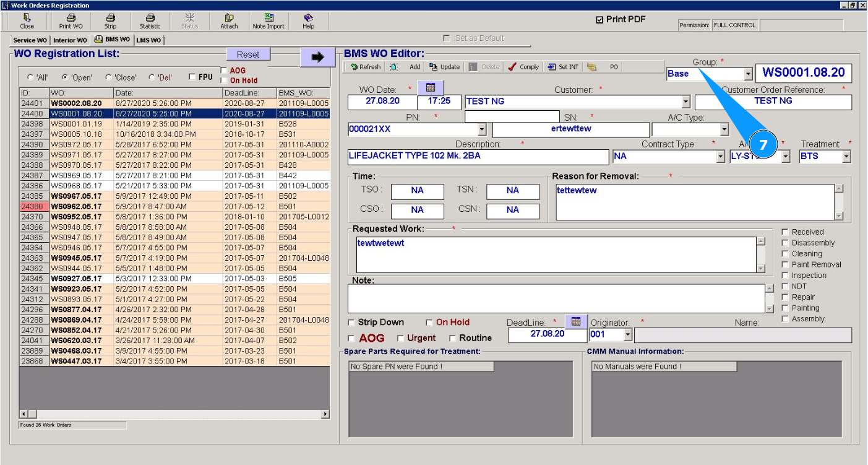This screenshot has height=465, width=868.
Task: Click the Print WO toolbar icon
Action: [x=71, y=21]
